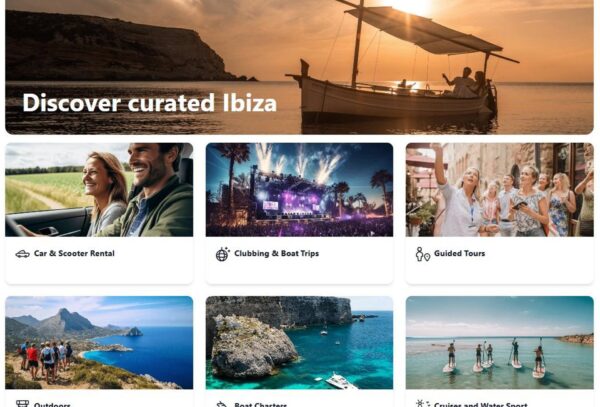Click the disco ball icon for Clubbing & Boat Trips

click(222, 254)
